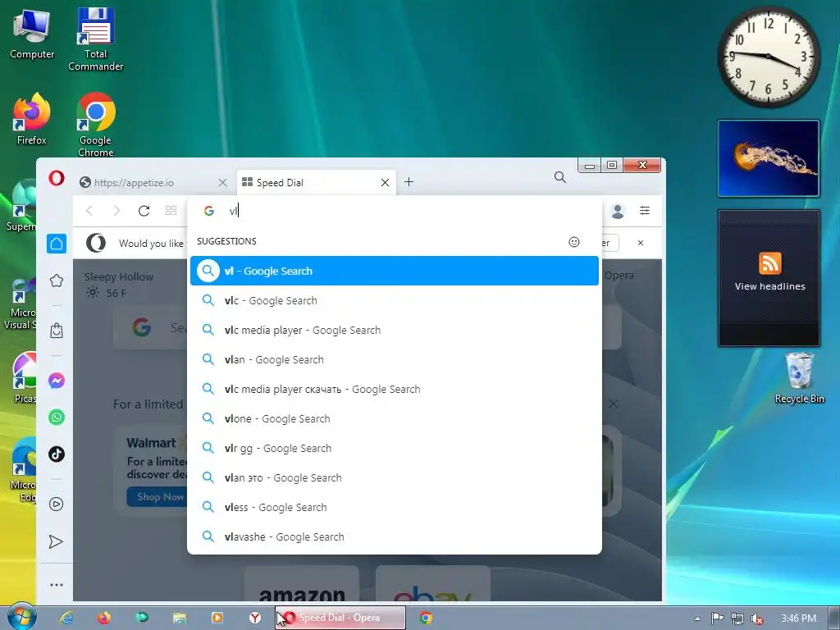Pick 'vless - Google Search' suggestion
840x630 pixels.
click(x=395, y=507)
